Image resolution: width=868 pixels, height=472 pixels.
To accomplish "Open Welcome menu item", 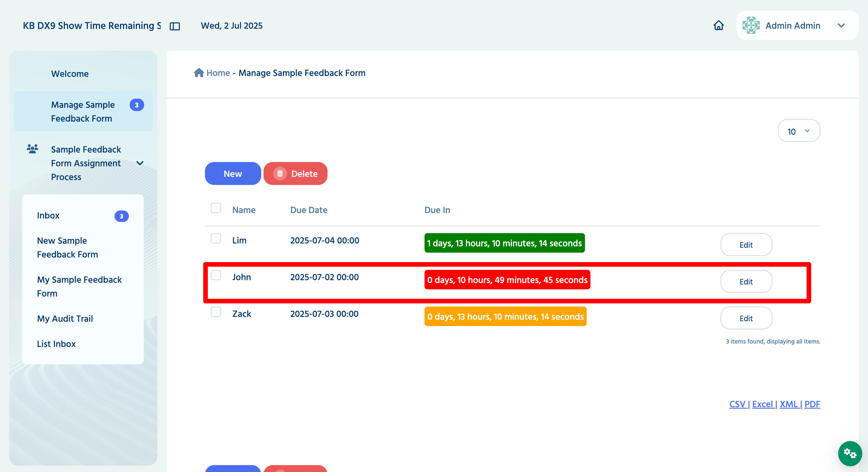I will point(70,74).
